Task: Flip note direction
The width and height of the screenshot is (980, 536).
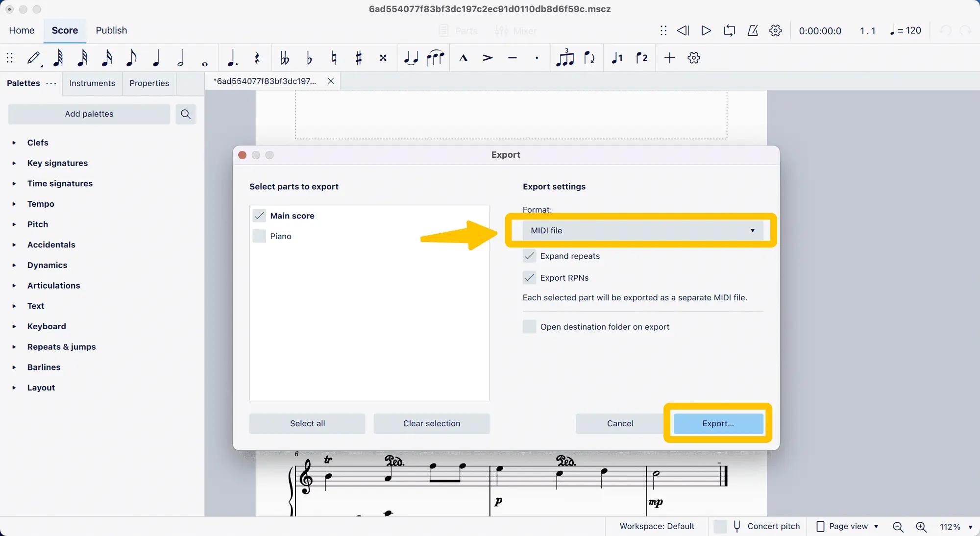Action: pyautogui.click(x=589, y=58)
